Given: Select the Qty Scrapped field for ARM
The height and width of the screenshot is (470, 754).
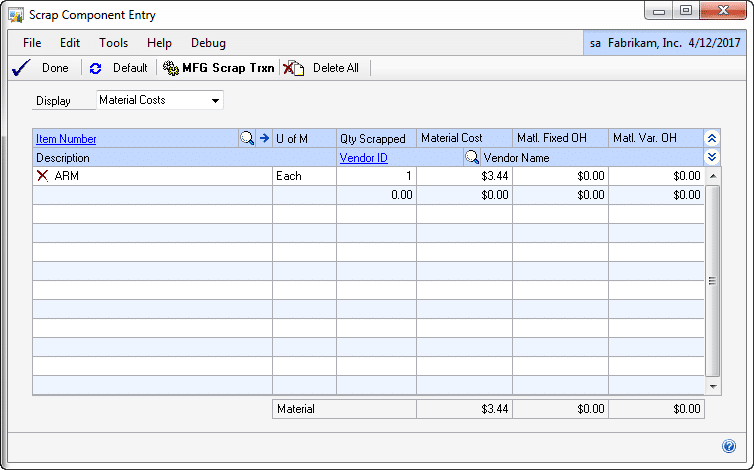Looking at the screenshot, I should tap(376, 176).
